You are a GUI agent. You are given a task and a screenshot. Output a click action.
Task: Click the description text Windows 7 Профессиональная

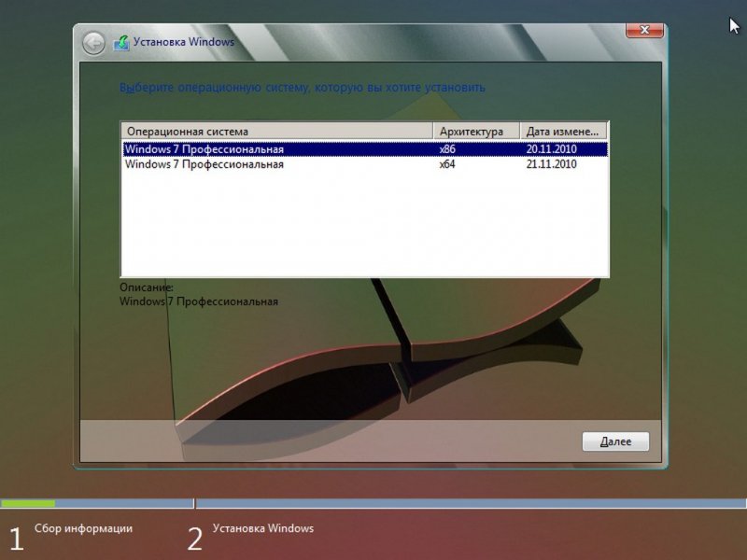(199, 301)
